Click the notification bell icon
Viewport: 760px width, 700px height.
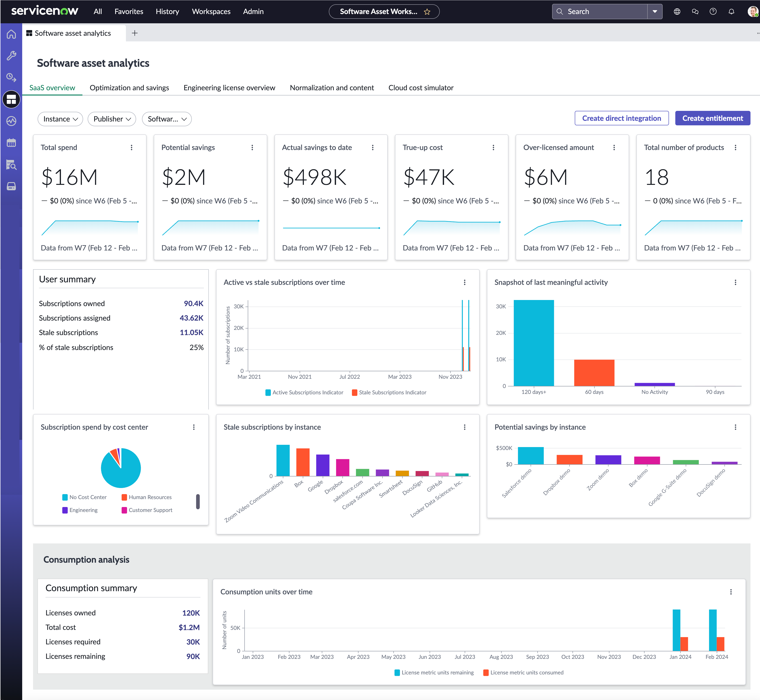coord(731,12)
